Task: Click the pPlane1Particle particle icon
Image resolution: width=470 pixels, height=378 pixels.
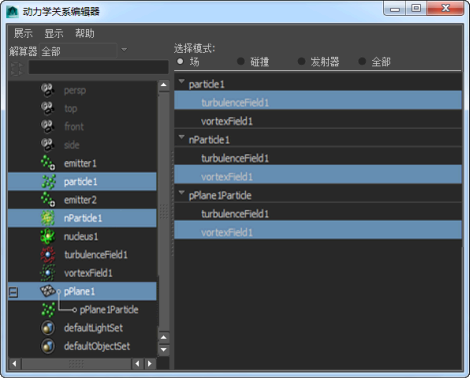Action: [48, 310]
